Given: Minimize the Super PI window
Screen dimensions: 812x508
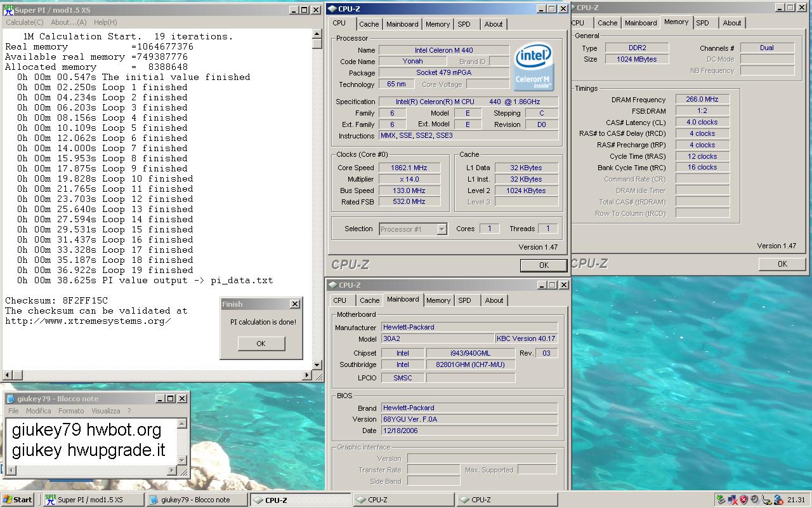Looking at the screenshot, I should click(x=294, y=10).
